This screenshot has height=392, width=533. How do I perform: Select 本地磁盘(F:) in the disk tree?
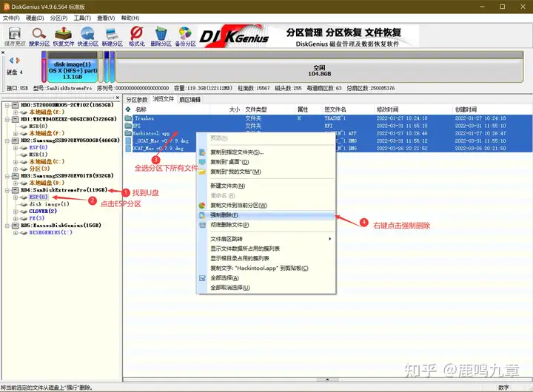point(47,133)
